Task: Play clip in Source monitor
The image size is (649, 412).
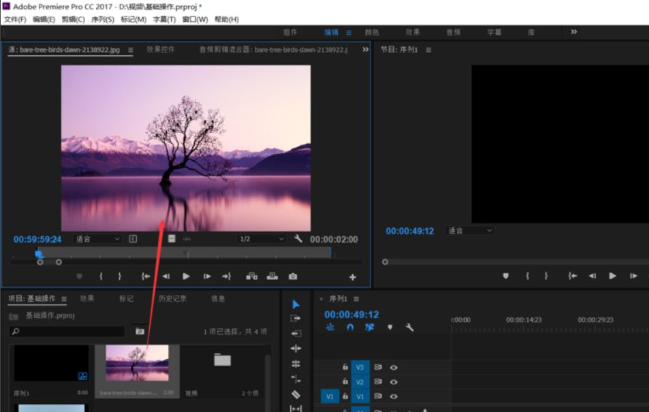Action: pyautogui.click(x=186, y=276)
